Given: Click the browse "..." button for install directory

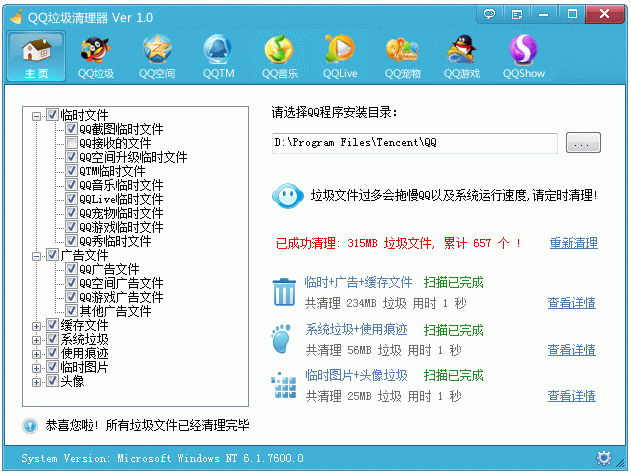Looking at the screenshot, I should point(583,142).
